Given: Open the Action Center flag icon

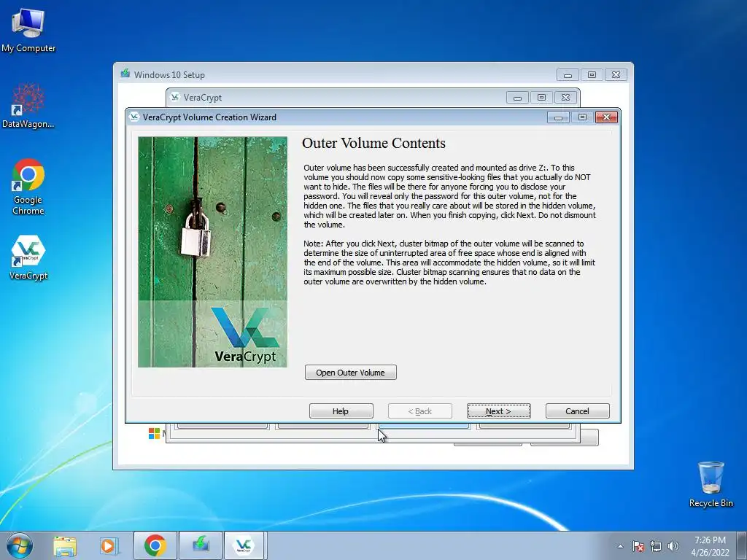Looking at the screenshot, I should point(638,546).
